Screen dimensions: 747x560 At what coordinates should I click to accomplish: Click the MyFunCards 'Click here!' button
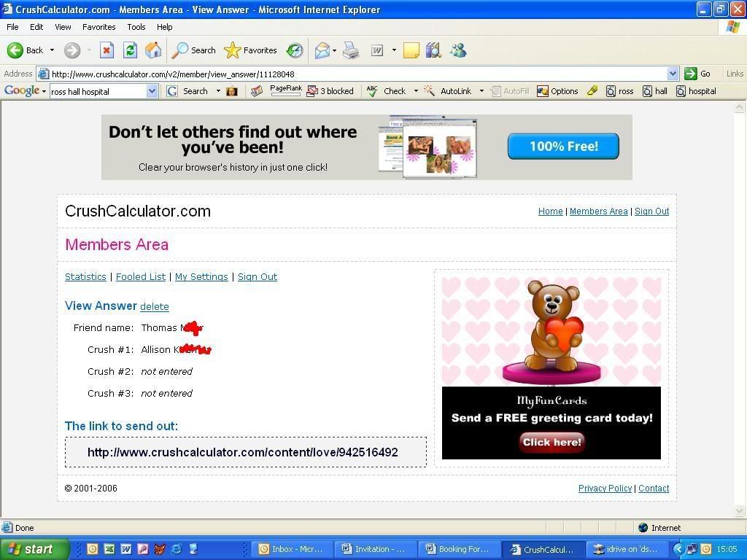click(551, 442)
